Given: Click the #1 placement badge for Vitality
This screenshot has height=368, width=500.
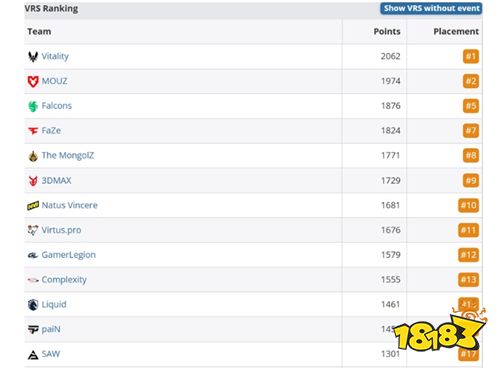Looking at the screenshot, I should pyautogui.click(x=471, y=56).
